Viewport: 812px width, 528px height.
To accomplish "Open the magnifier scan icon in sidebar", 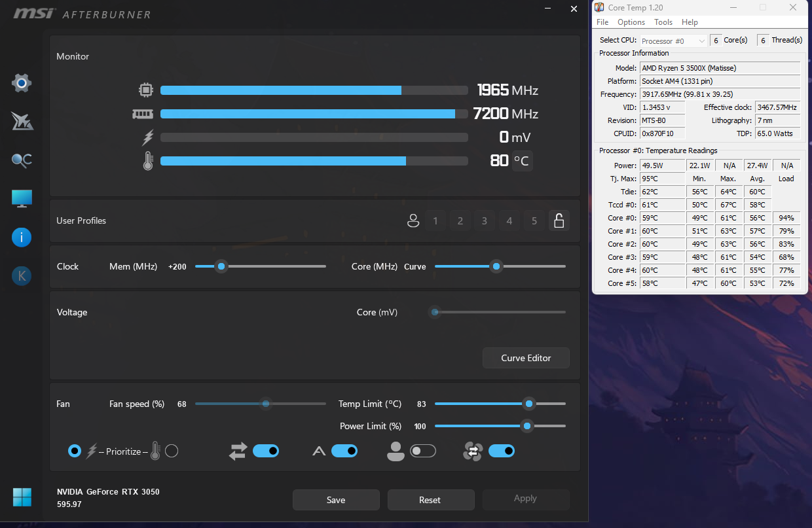I will tap(22, 160).
